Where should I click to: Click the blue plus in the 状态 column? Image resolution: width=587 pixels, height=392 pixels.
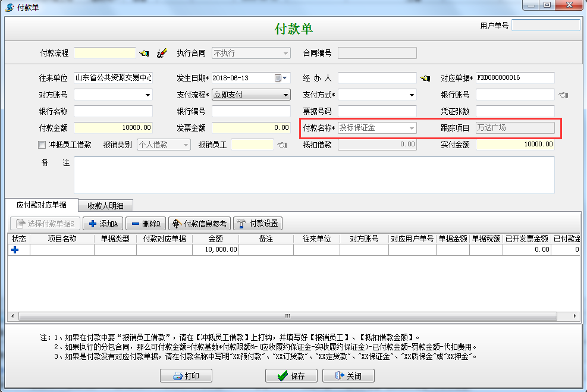(15, 250)
